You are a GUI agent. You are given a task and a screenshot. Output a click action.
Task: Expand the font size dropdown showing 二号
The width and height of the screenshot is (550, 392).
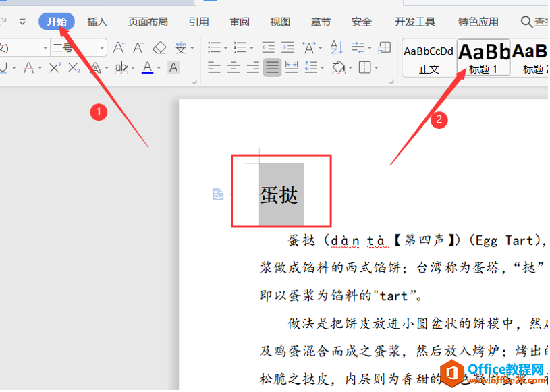[x=102, y=47]
